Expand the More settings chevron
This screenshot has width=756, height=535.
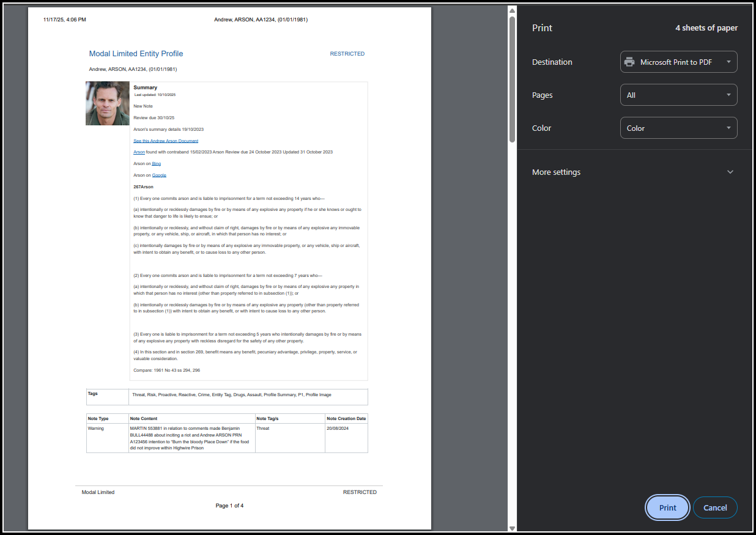[730, 172]
